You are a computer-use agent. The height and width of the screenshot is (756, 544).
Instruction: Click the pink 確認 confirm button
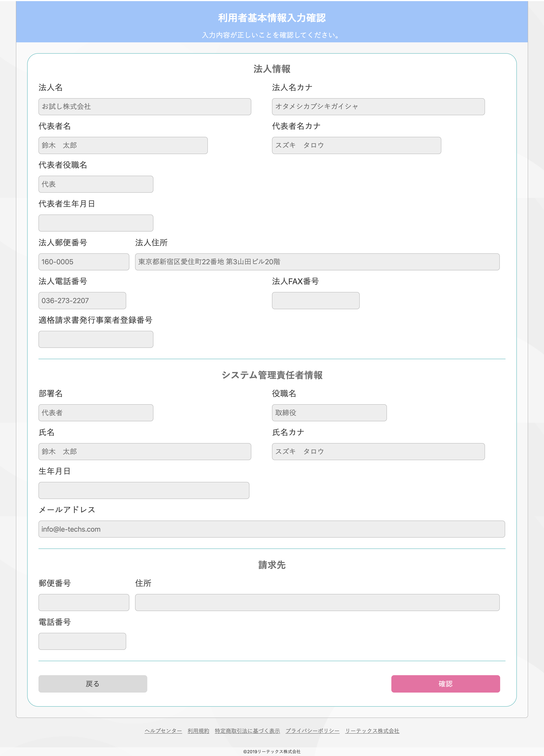click(445, 684)
